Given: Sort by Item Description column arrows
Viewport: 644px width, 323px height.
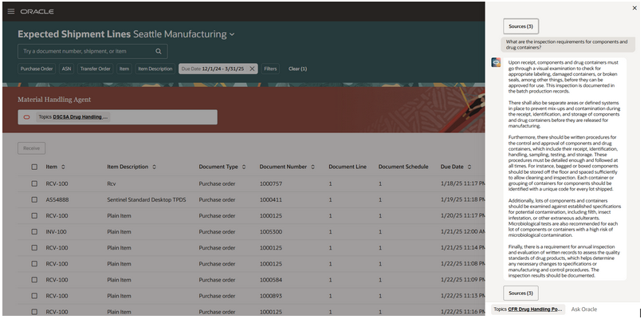Looking at the screenshot, I should pyautogui.click(x=154, y=167).
